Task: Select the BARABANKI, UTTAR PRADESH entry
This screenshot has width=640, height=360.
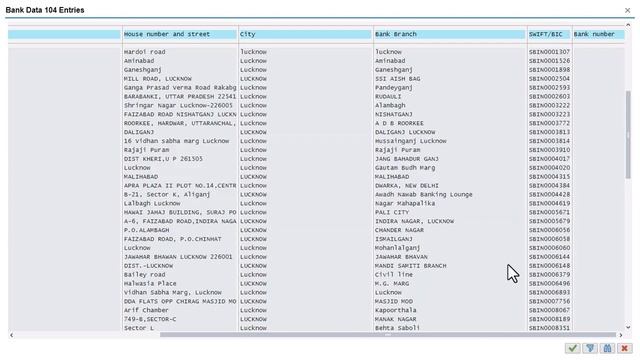Action: point(180,97)
